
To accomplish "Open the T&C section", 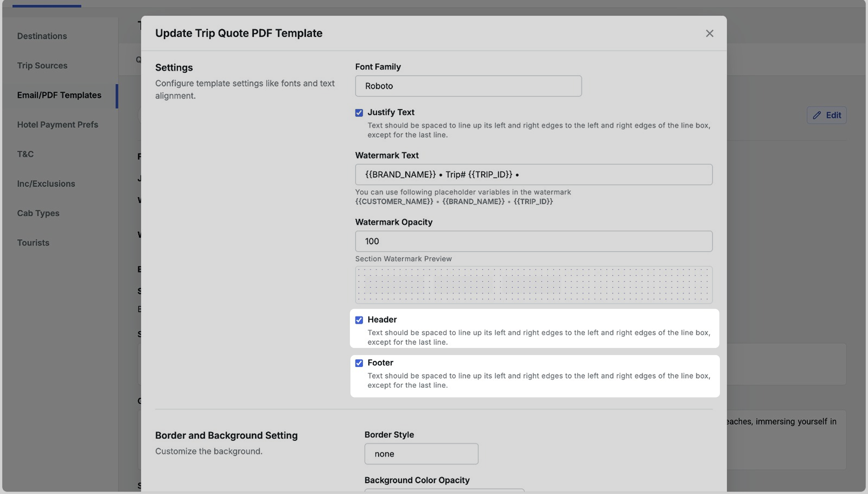I will point(25,154).
